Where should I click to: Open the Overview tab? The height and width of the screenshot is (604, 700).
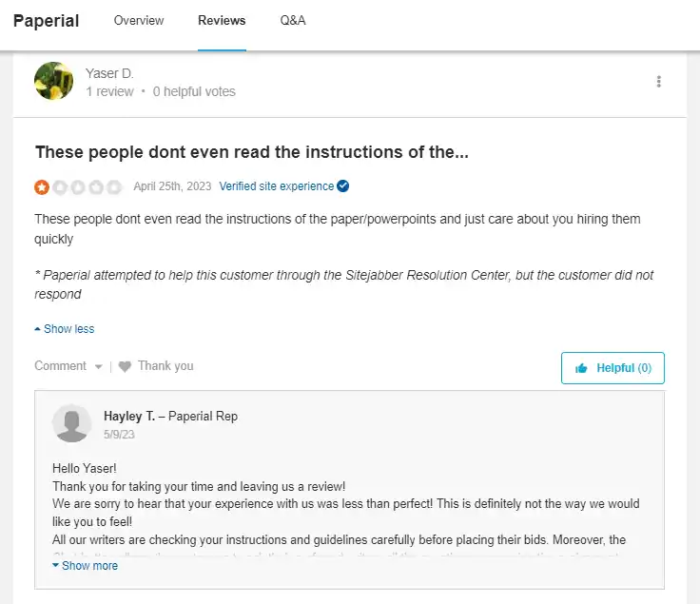click(139, 21)
